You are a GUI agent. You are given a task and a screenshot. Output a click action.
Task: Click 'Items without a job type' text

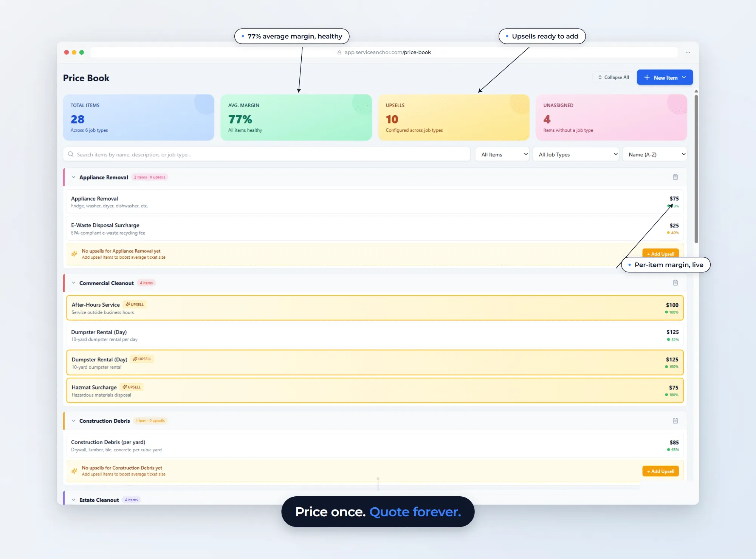568,130
